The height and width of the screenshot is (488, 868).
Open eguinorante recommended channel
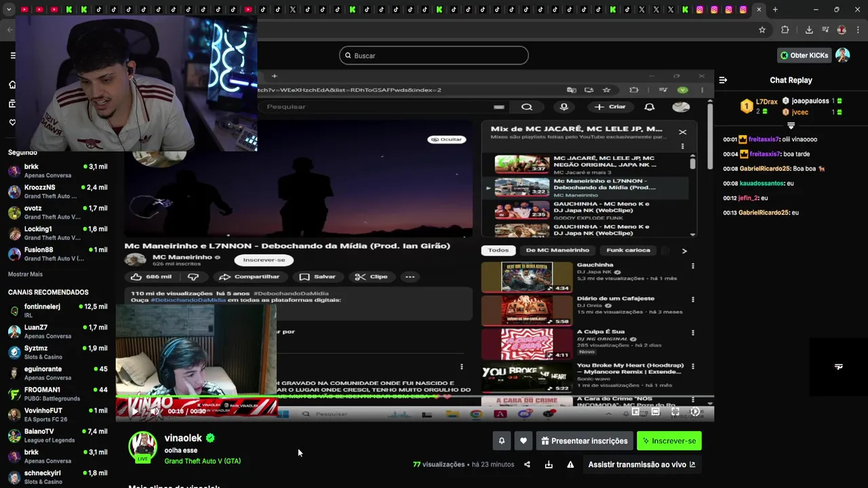pos(57,373)
